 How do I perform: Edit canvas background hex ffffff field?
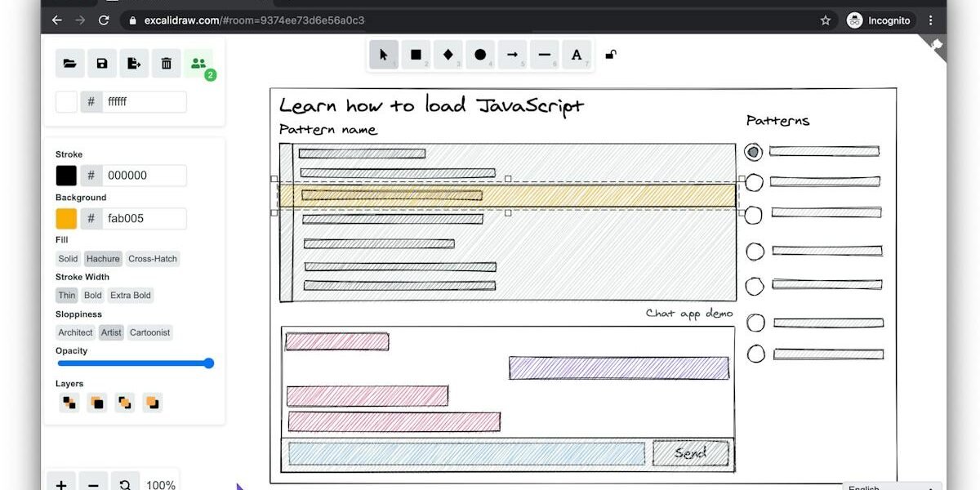144,102
